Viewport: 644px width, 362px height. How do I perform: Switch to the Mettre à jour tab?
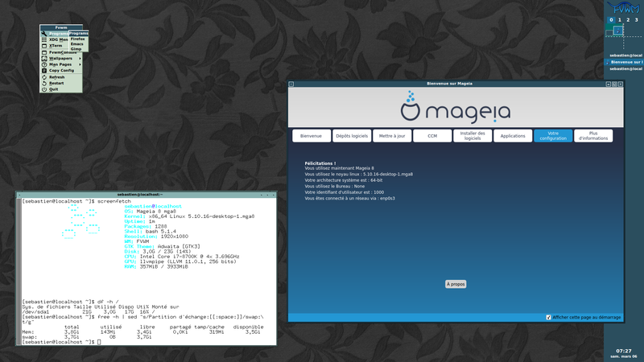coord(392,136)
